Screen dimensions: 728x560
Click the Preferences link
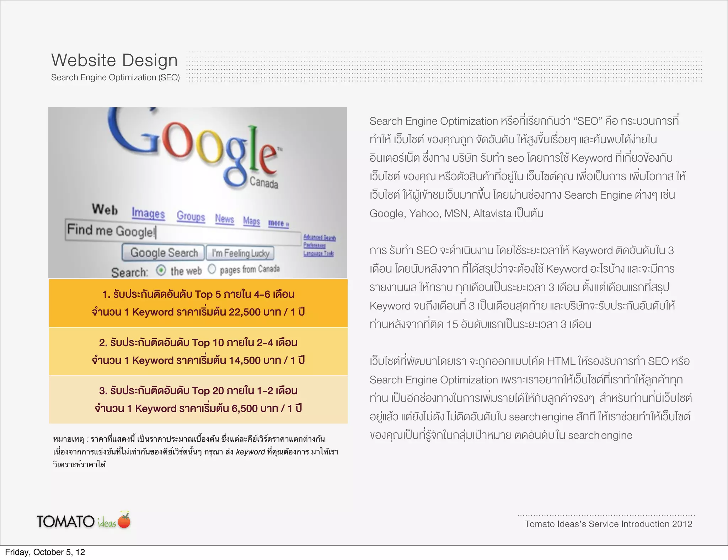(314, 245)
